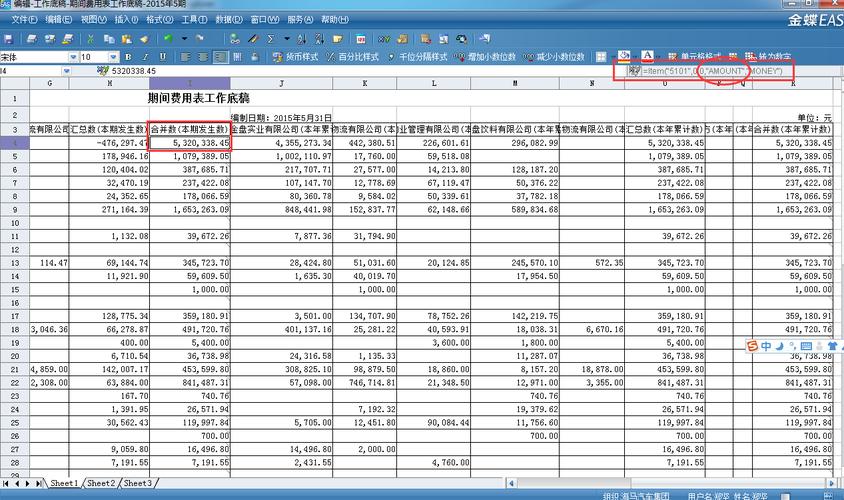Open the Font Color A swatch

[648, 56]
